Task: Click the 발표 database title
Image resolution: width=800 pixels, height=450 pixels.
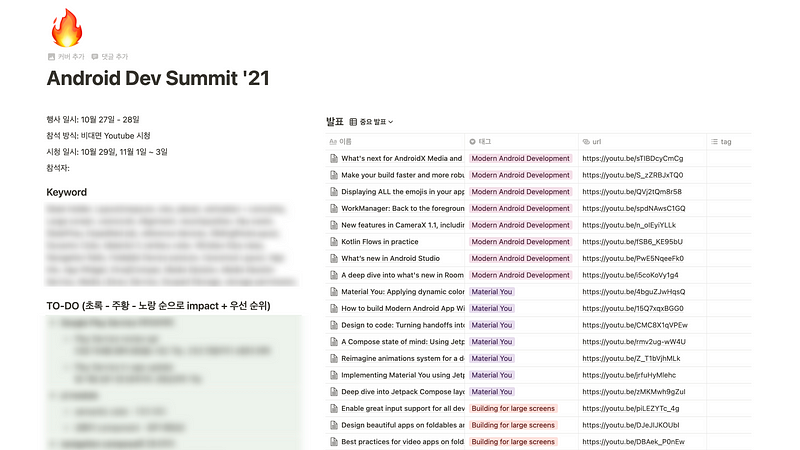Action: (335, 121)
